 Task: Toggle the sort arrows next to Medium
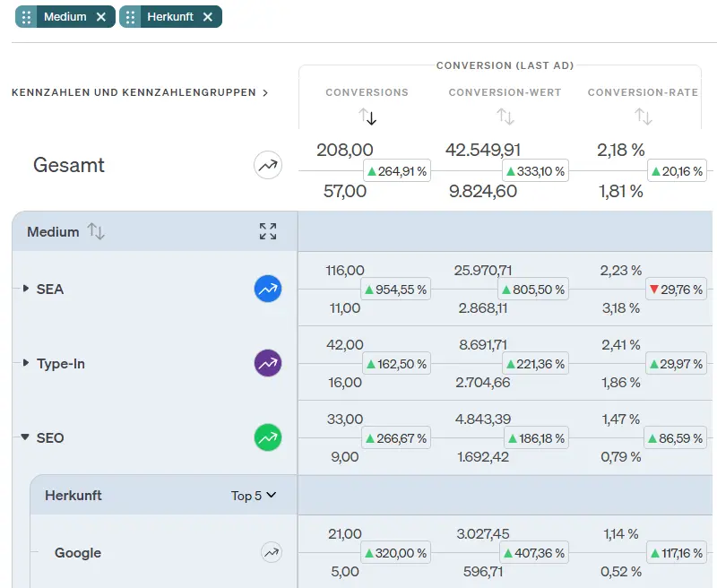click(x=97, y=230)
